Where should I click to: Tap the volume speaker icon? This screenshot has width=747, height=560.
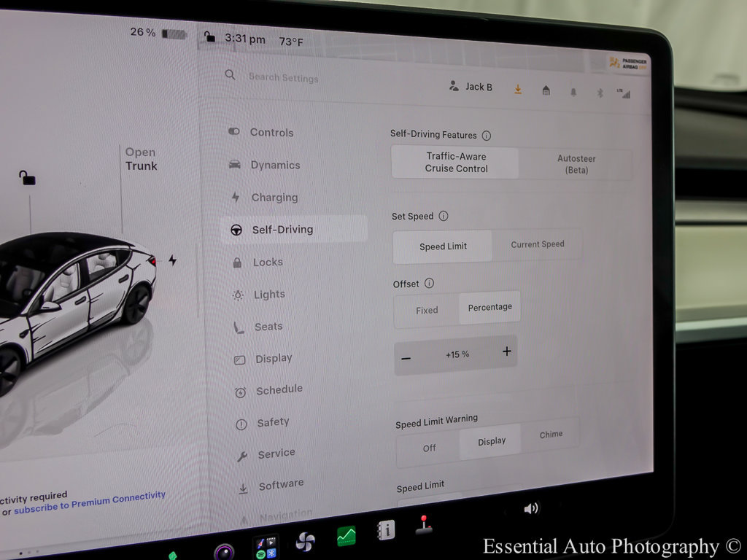pyautogui.click(x=531, y=508)
